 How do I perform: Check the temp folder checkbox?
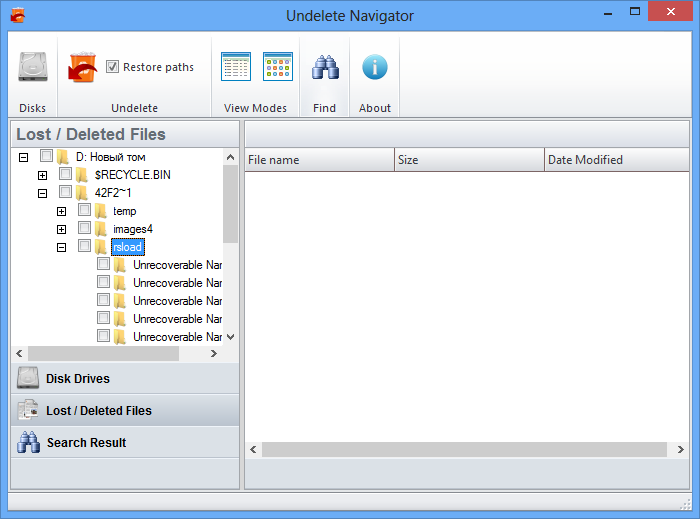(x=84, y=210)
